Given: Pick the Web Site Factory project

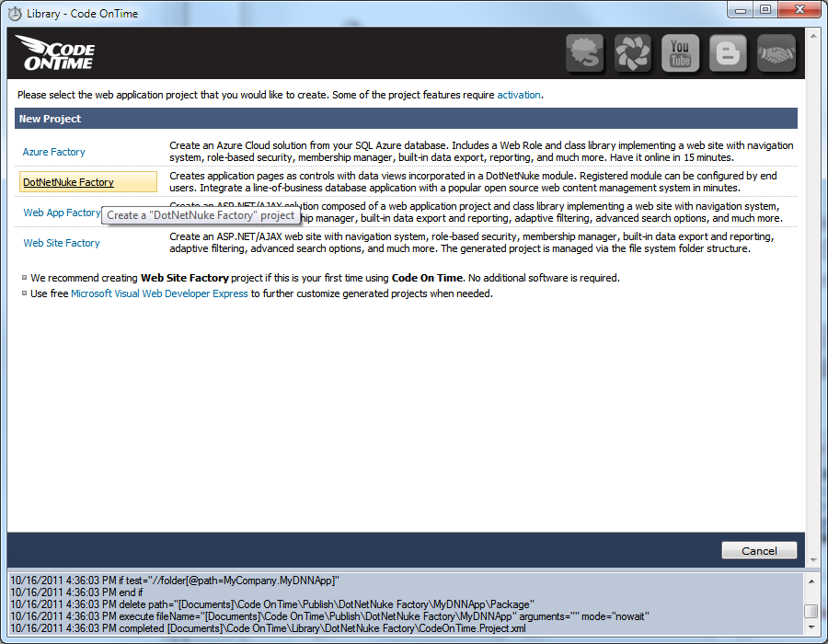Looking at the screenshot, I should pyautogui.click(x=62, y=243).
